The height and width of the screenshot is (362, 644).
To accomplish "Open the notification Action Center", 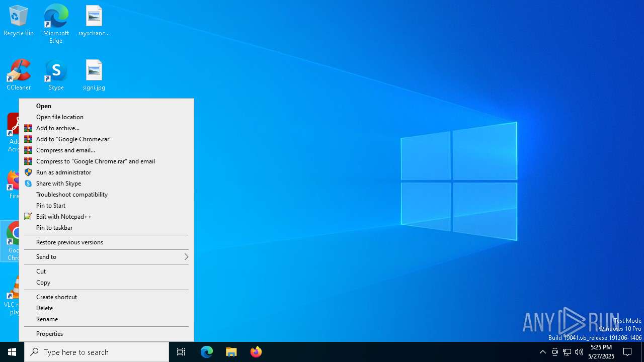I will 627,352.
